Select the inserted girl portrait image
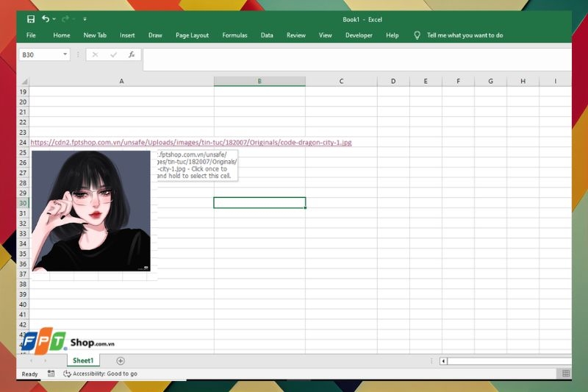The width and height of the screenshot is (588, 392). pos(91,211)
